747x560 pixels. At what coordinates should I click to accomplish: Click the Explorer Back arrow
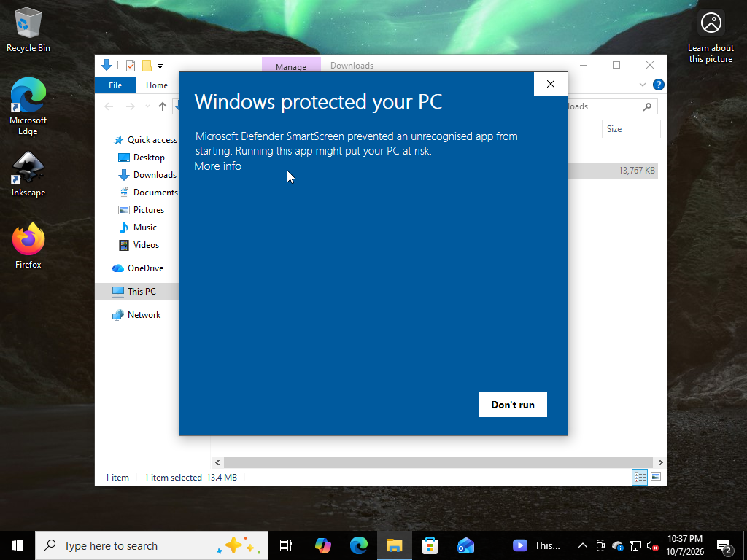(x=109, y=106)
